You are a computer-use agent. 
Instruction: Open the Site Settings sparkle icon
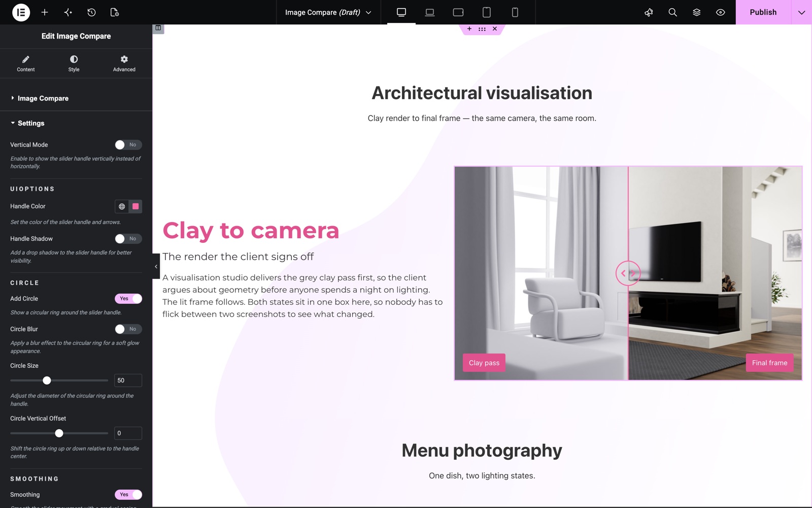click(68, 12)
